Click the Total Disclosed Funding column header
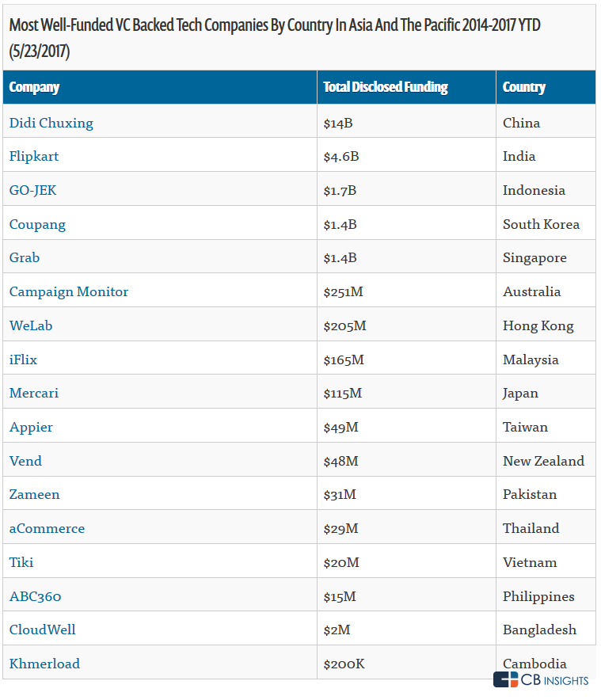The height and width of the screenshot is (700, 601). (386, 87)
